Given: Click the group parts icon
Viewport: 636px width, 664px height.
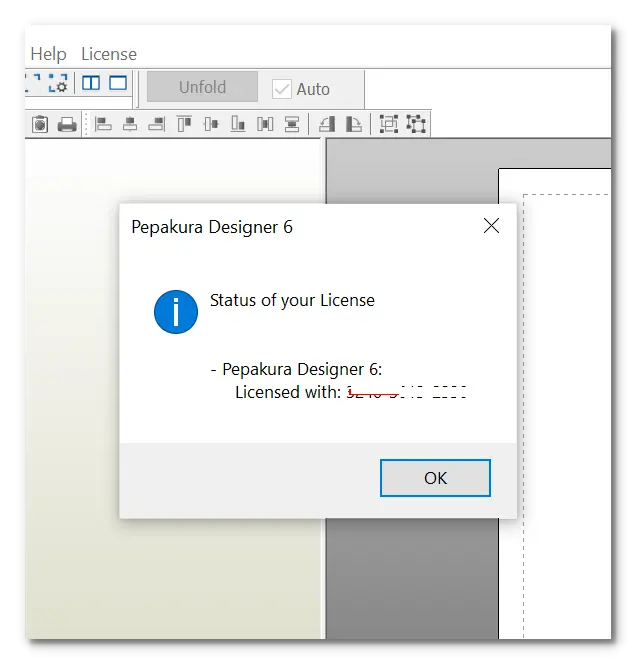Looking at the screenshot, I should pyautogui.click(x=389, y=124).
